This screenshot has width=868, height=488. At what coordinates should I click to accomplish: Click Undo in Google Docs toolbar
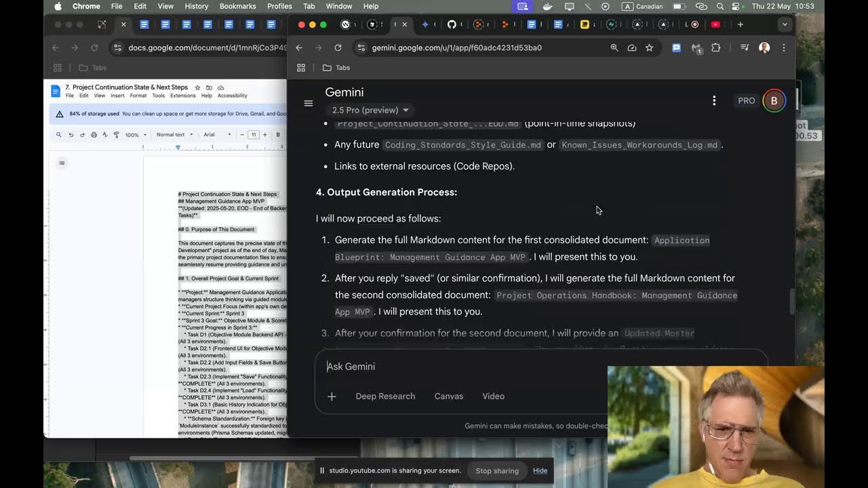[x=71, y=135]
